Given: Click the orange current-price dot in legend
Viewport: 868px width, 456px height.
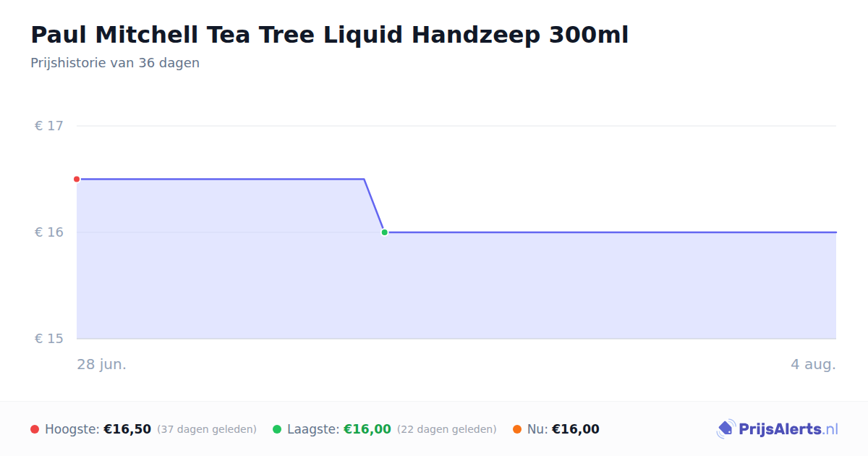Looking at the screenshot, I should pyautogui.click(x=517, y=429).
